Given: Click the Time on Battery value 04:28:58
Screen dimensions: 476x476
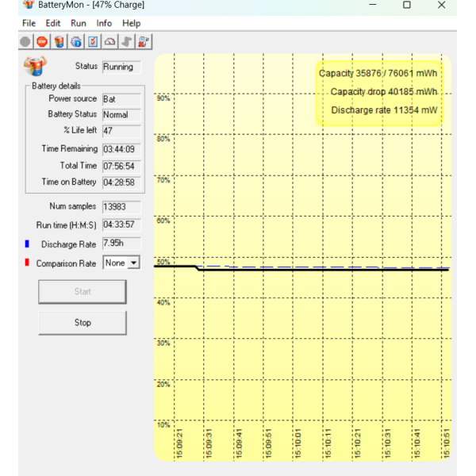Looking at the screenshot, I should [x=121, y=182].
